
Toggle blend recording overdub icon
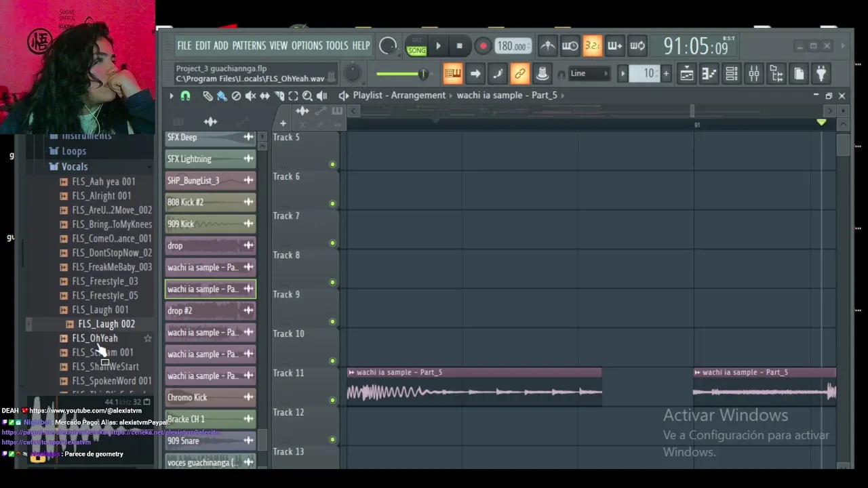(x=614, y=46)
